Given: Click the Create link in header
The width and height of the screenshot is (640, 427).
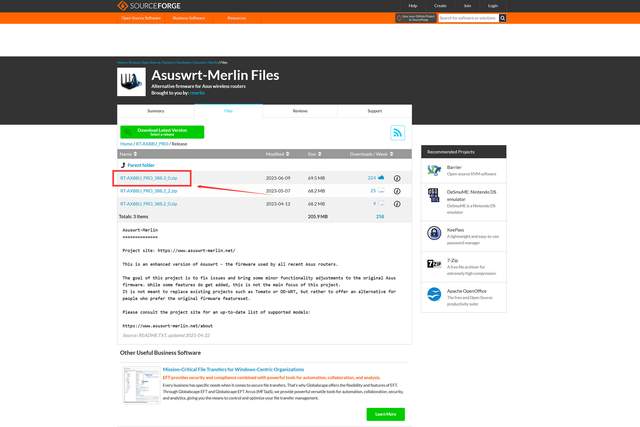Looking at the screenshot, I should click(x=440, y=6).
